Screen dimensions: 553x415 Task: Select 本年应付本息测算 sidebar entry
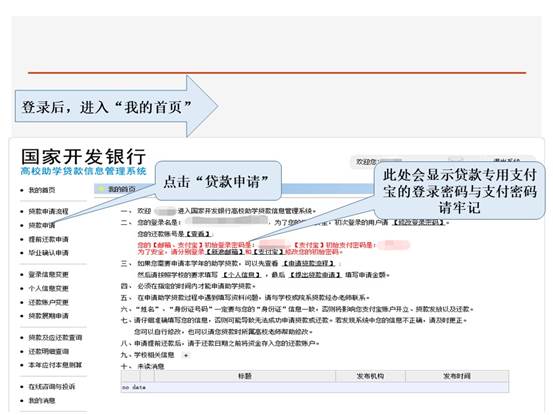point(55,365)
